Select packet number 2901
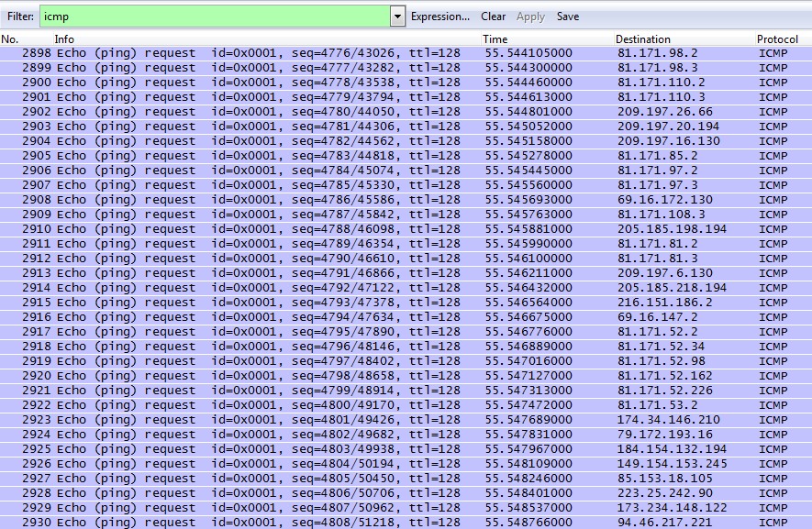812x529 pixels. point(406,97)
